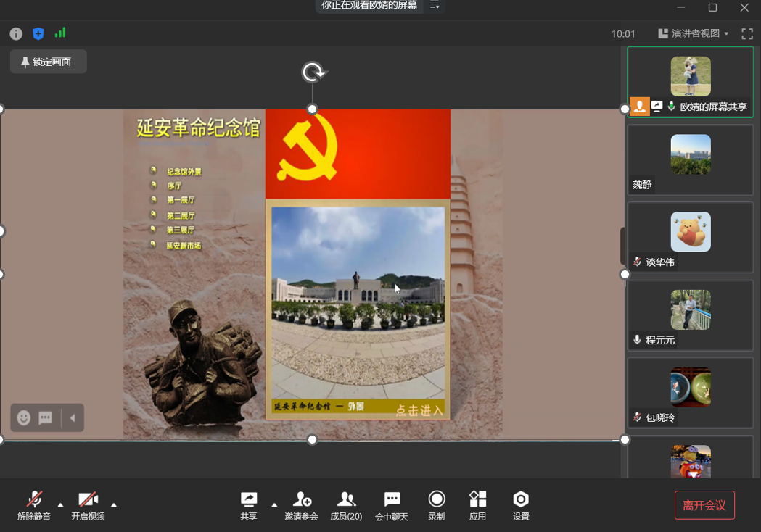Open the blue security shield icon
761x532 pixels.
pyautogui.click(x=38, y=34)
